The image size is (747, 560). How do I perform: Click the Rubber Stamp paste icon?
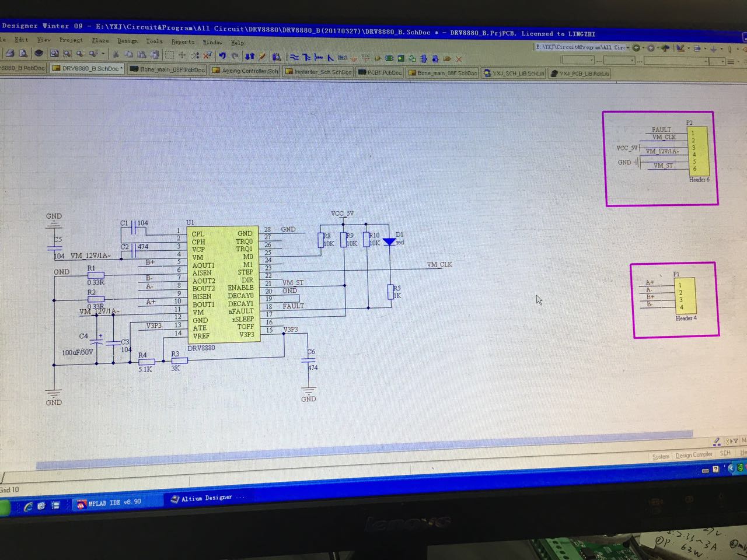tap(155, 55)
